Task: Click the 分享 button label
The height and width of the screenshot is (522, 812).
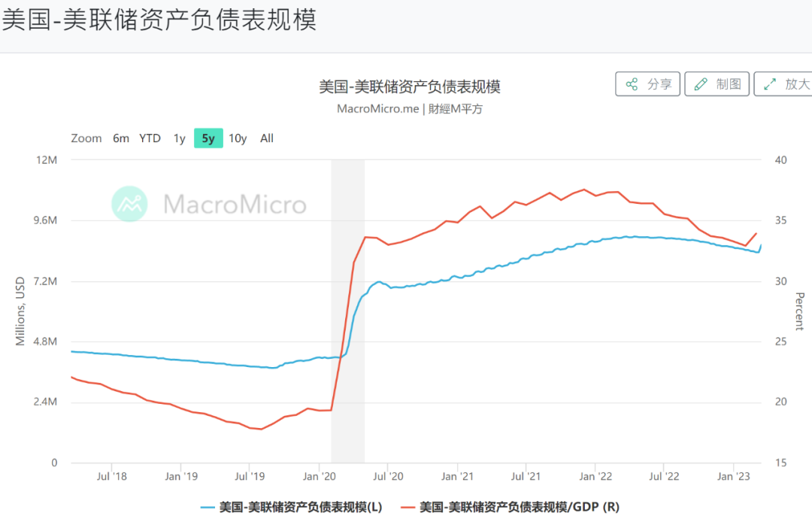Action: click(659, 84)
